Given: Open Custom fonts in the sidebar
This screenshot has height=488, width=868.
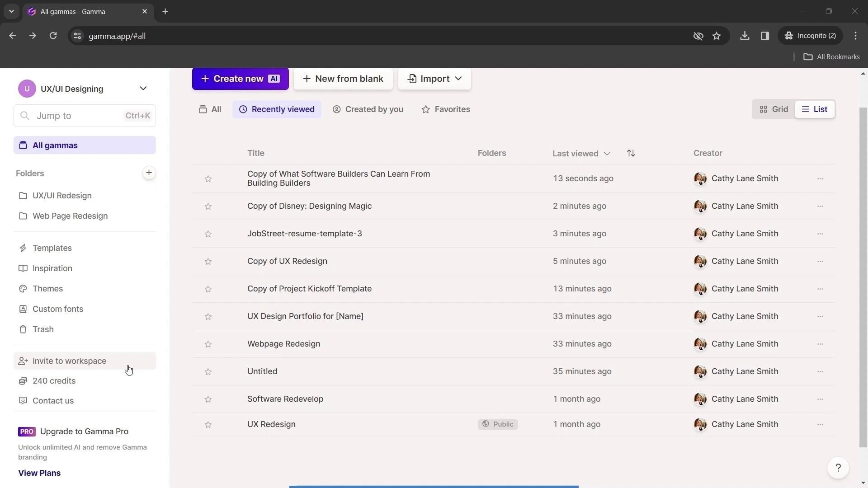Looking at the screenshot, I should click(57, 309).
